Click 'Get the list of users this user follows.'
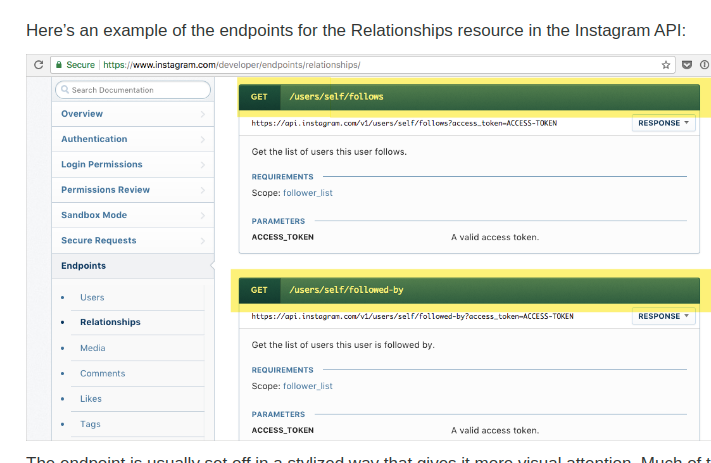The image size is (711, 463). pyautogui.click(x=329, y=152)
